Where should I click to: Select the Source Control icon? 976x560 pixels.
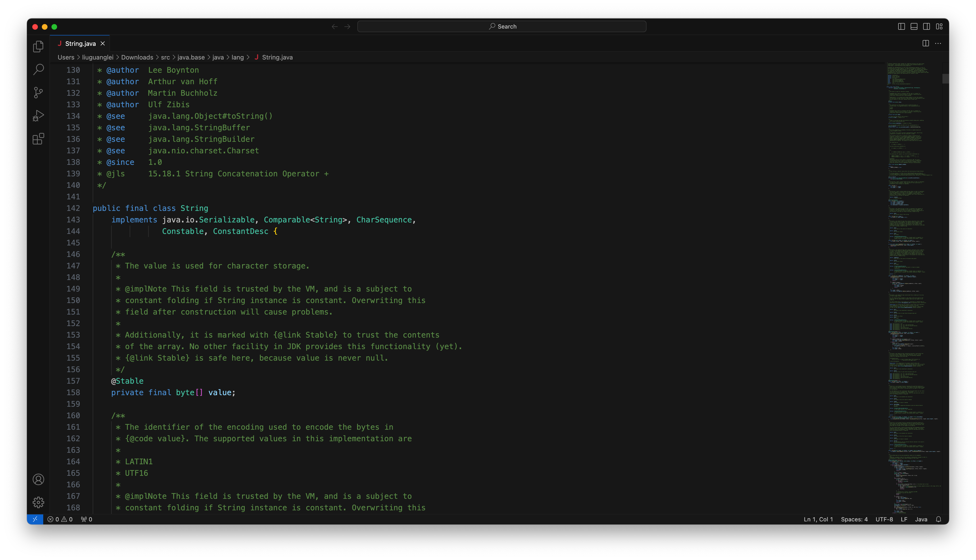(x=38, y=92)
